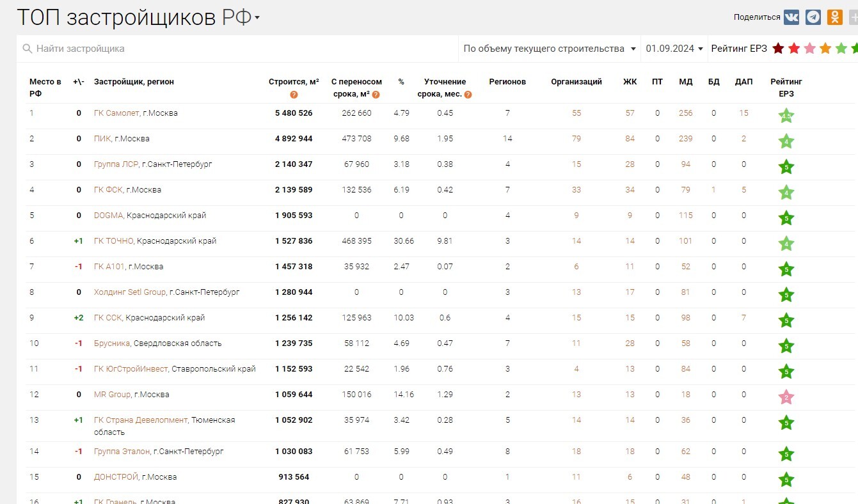Viewport: 858px width, 504px height.
Task: Click rating star in Брусника row
Action: 786,346
